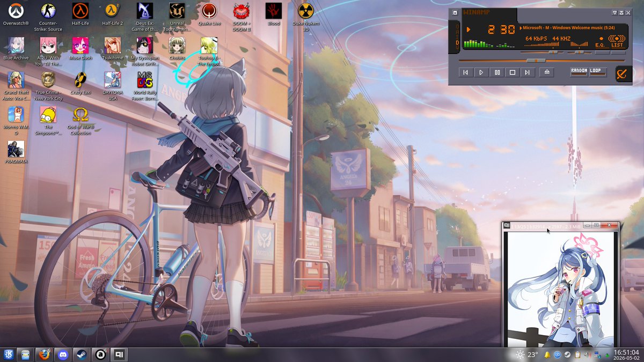Open the notifications bell in tray
Screen dimensions: 644x362
pos(547,354)
